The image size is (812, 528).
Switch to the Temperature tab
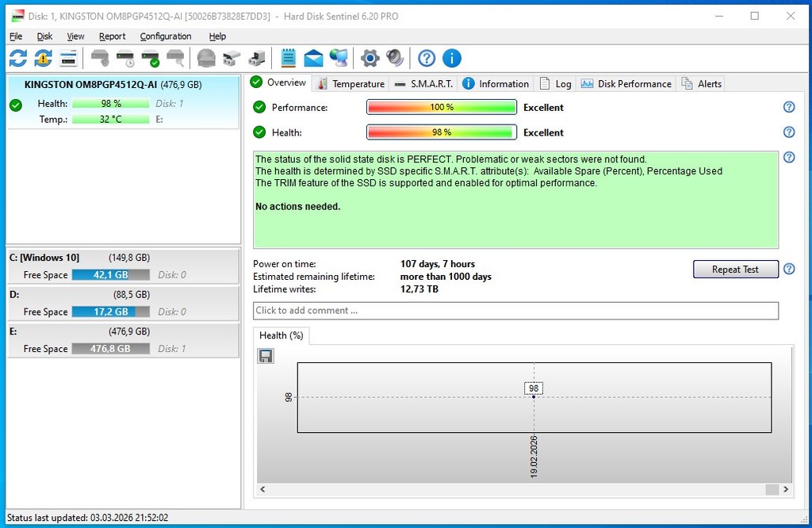coord(350,84)
